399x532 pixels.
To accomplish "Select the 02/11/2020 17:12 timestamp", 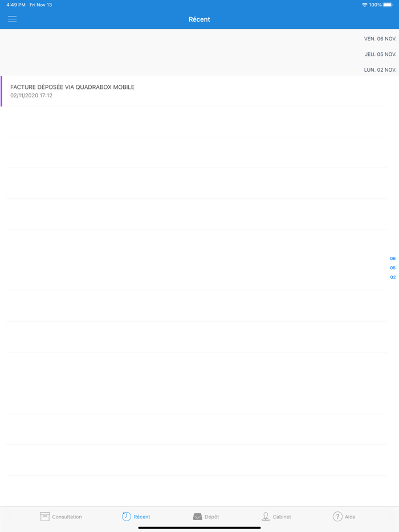I will 31,95.
